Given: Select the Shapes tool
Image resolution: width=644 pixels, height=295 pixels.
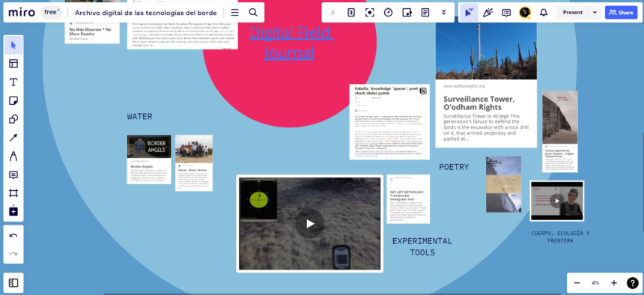Looking at the screenshot, I should coord(13,119).
